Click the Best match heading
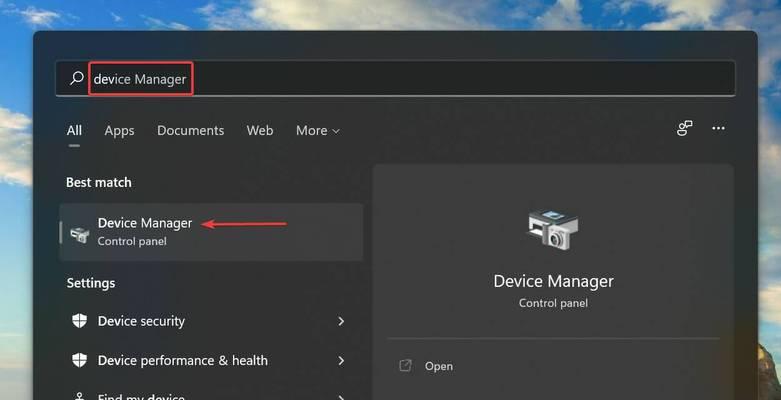 [x=99, y=182]
